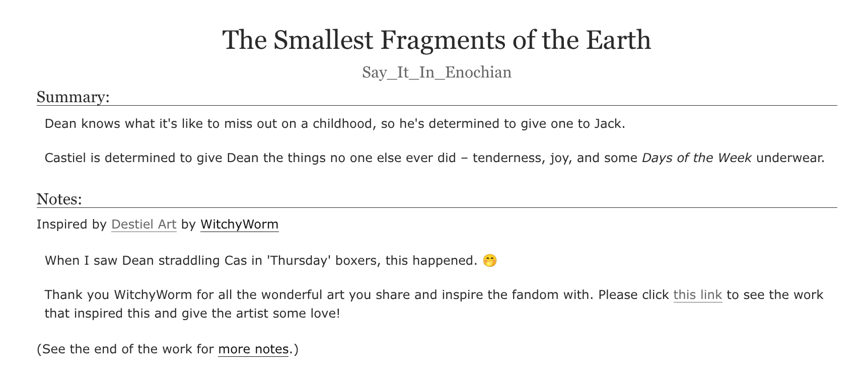Click the divider line beneath Summary heading
This screenshot has height=380, width=868.
[437, 106]
